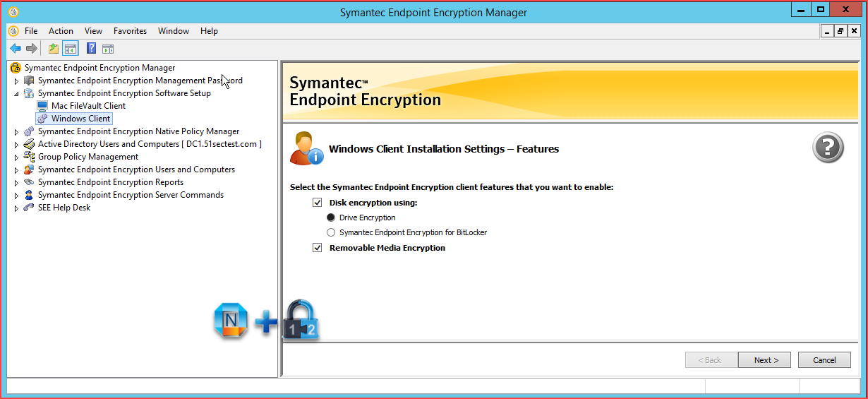Click the Forward arrow toolbar icon
This screenshot has height=399, width=868.
click(31, 49)
